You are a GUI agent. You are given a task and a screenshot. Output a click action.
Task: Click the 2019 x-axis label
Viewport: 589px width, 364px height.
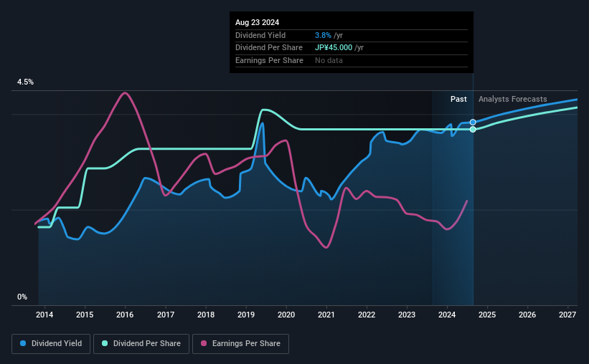point(246,315)
